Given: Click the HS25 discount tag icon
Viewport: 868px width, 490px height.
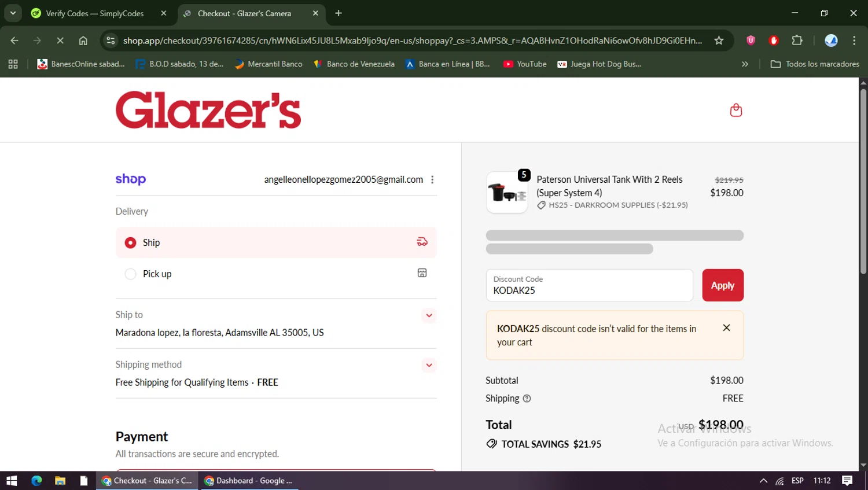Looking at the screenshot, I should click(x=541, y=205).
